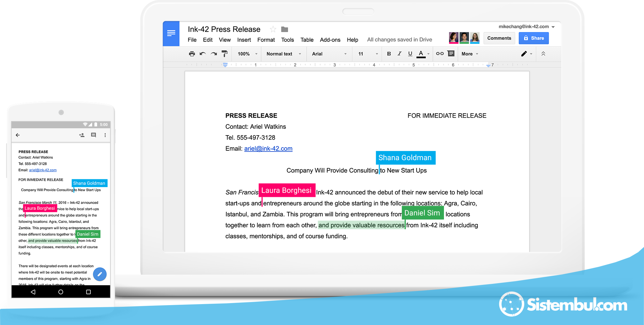Undo the last edit
Screen dimensions: 644x325
click(203, 54)
